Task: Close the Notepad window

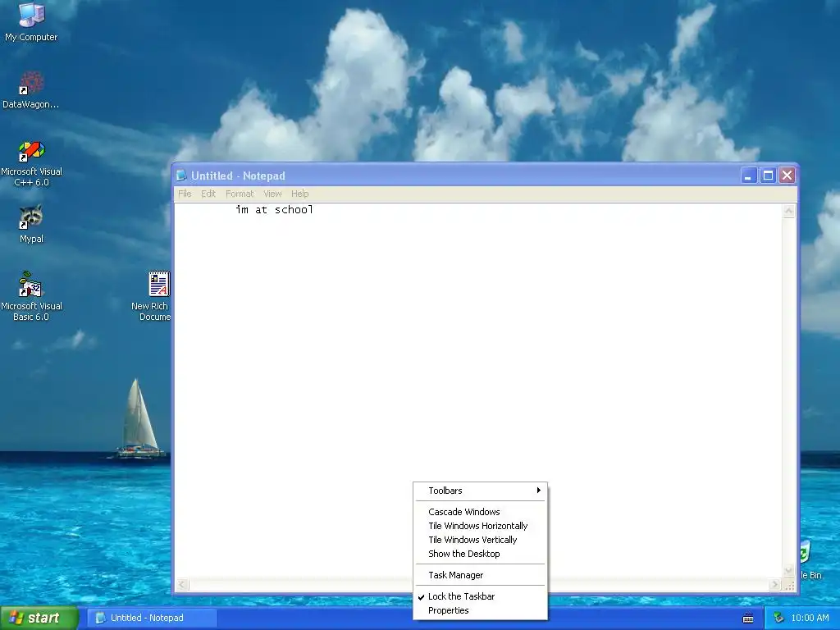Action: (787, 176)
